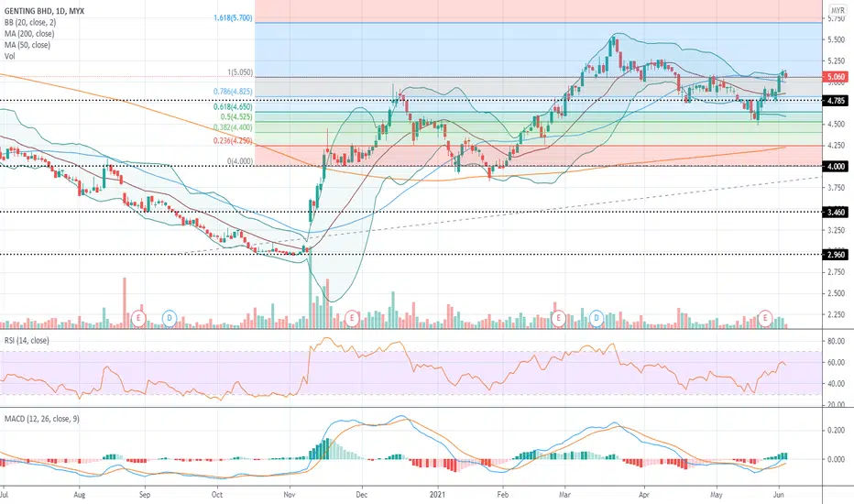The height and width of the screenshot is (504, 854).
Task: Click the 2021 label on time axis
Action: (x=437, y=495)
